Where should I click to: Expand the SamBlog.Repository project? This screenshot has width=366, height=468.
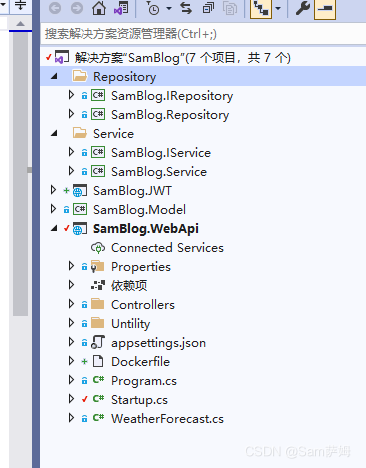point(71,114)
